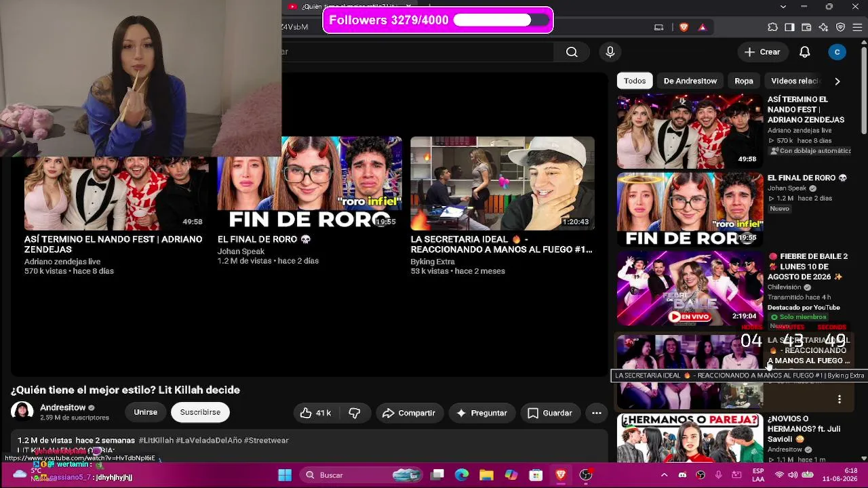The width and height of the screenshot is (868, 488).
Task: Open Brave Rewards triangle icon
Action: 702,27
